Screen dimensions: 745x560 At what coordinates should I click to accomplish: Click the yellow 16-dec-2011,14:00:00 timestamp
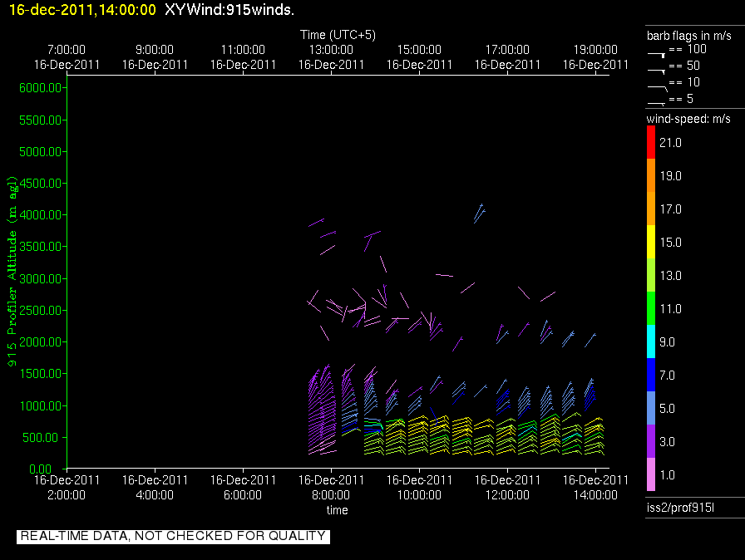[x=82, y=10]
